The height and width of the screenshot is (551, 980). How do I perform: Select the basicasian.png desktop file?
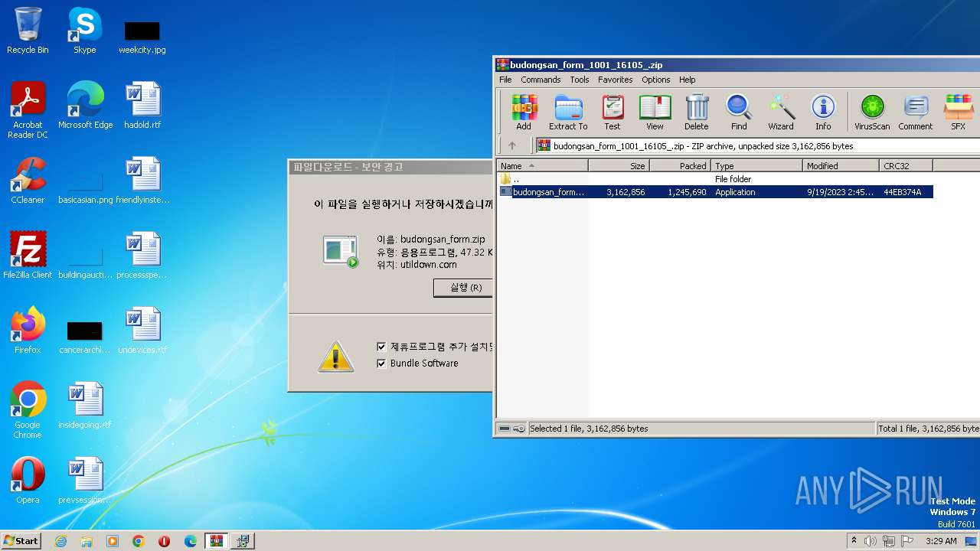coord(85,187)
